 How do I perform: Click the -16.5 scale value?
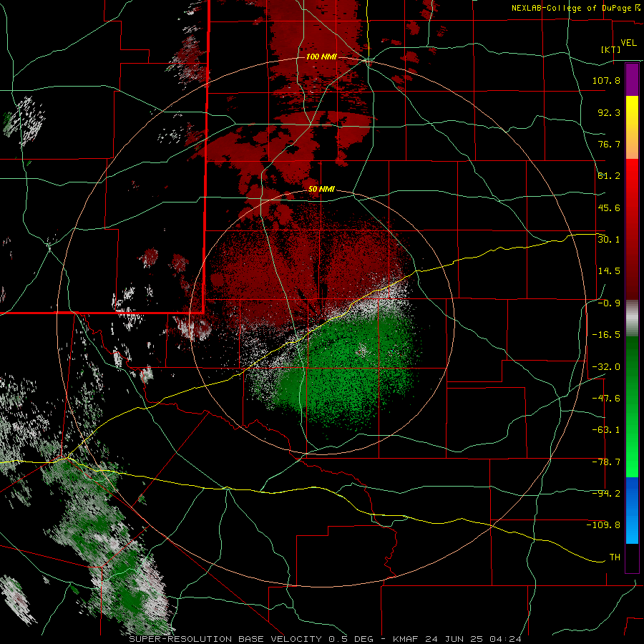606,335
